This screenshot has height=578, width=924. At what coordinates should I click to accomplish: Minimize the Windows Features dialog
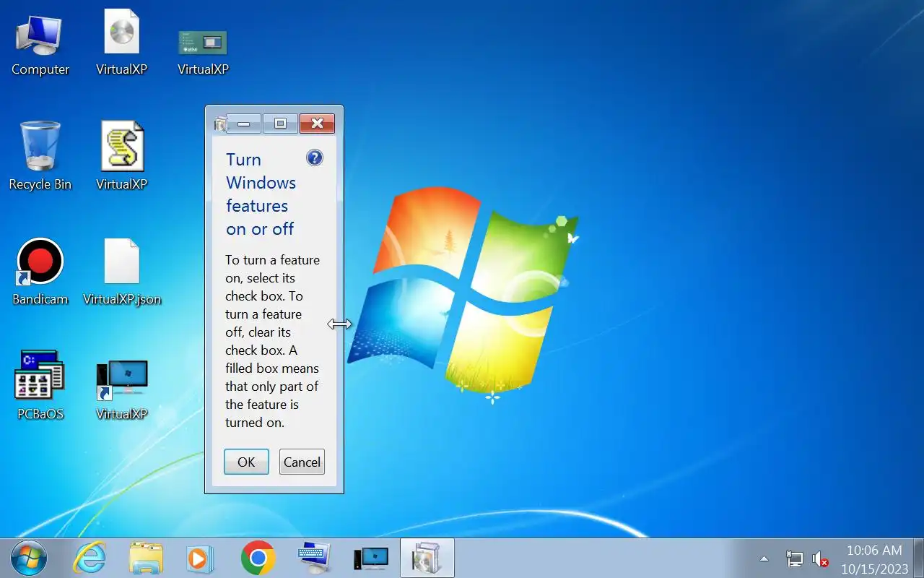point(244,124)
